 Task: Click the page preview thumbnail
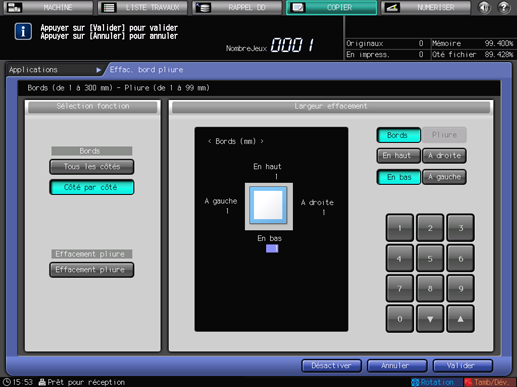[x=269, y=206]
